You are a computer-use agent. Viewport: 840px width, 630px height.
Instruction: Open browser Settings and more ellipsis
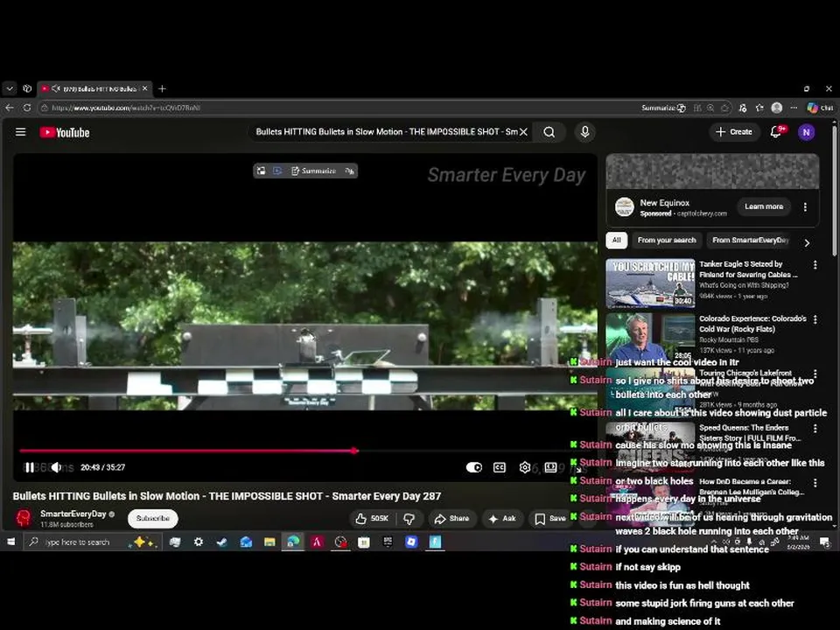tap(794, 108)
